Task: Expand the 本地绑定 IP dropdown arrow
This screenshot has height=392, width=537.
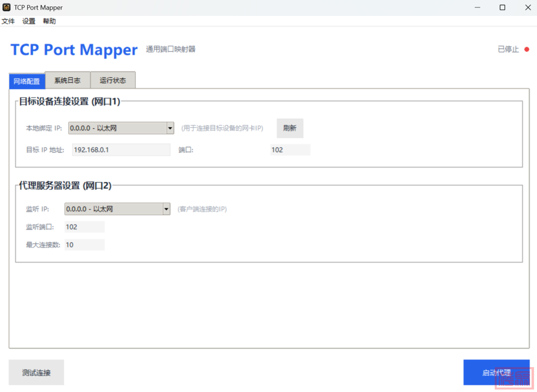Action: click(170, 128)
